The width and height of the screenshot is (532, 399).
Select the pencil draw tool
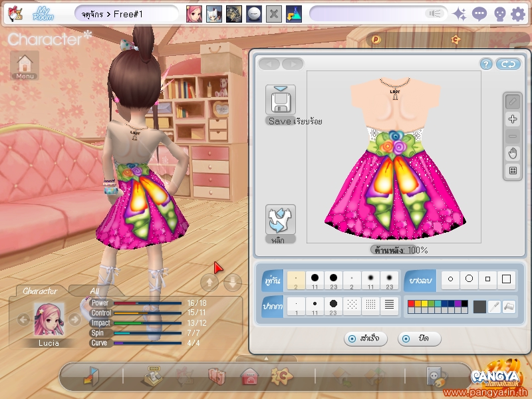513,102
